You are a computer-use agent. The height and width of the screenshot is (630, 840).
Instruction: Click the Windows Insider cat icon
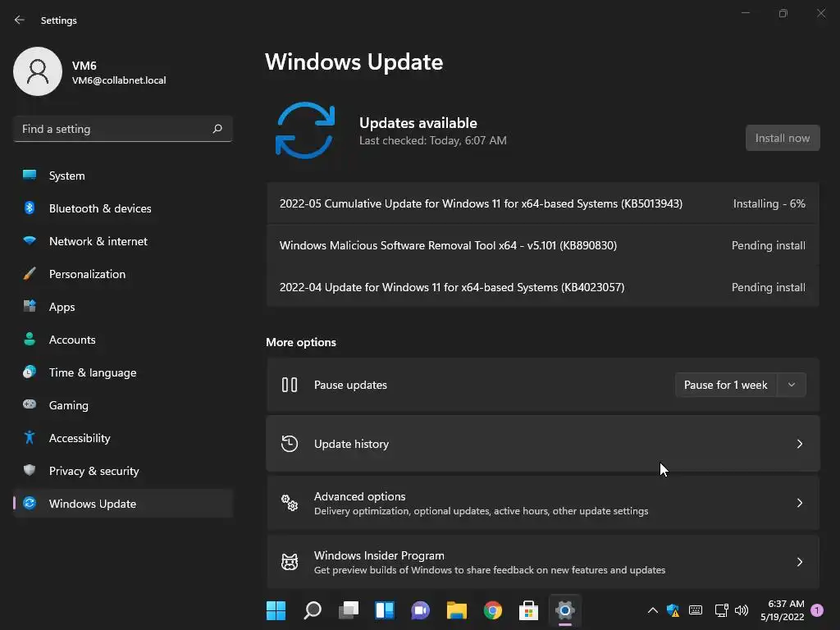click(x=290, y=561)
